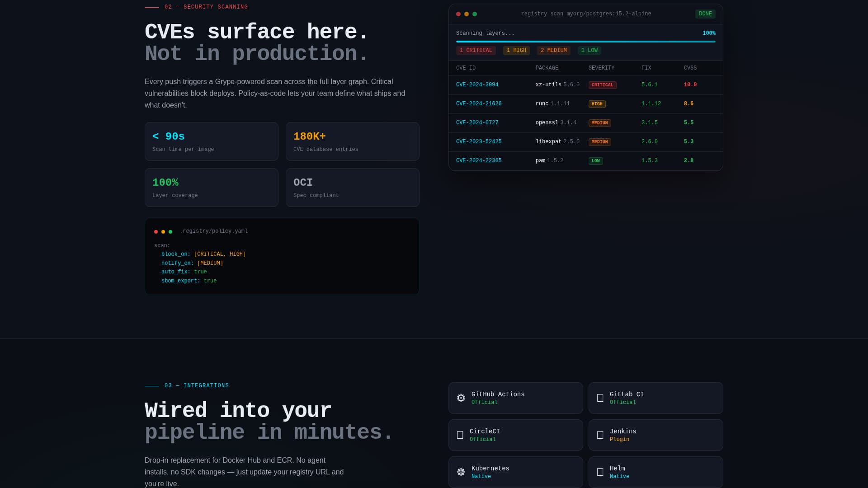Click the fix version 2.6.0
This screenshot has height=488, width=868.
point(649,142)
